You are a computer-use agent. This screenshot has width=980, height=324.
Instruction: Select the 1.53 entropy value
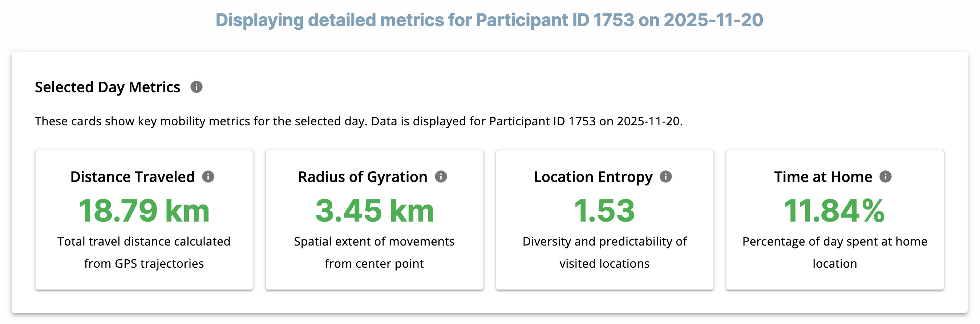pos(604,211)
